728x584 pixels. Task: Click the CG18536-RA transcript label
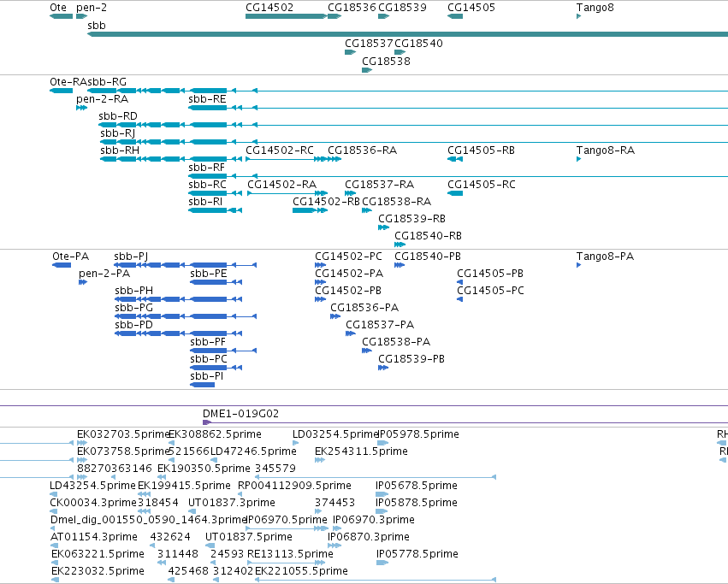363,150
